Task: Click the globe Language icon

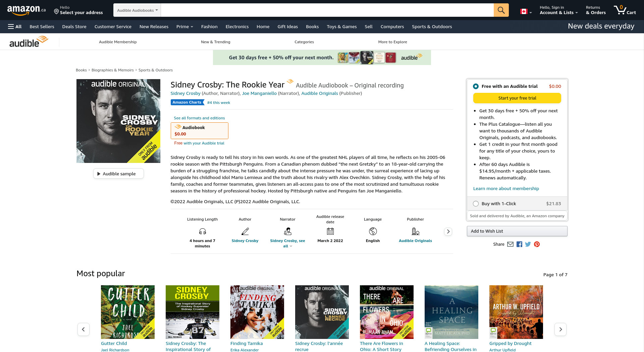Action: (373, 231)
